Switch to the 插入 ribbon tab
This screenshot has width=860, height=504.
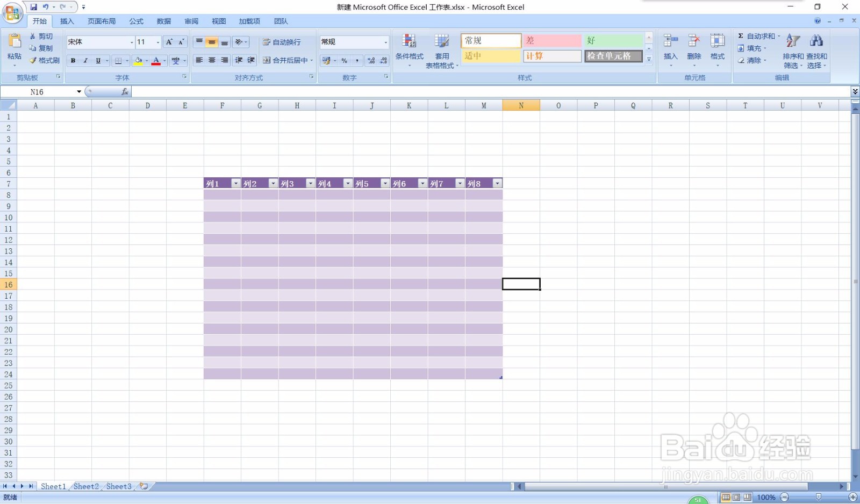pos(67,21)
